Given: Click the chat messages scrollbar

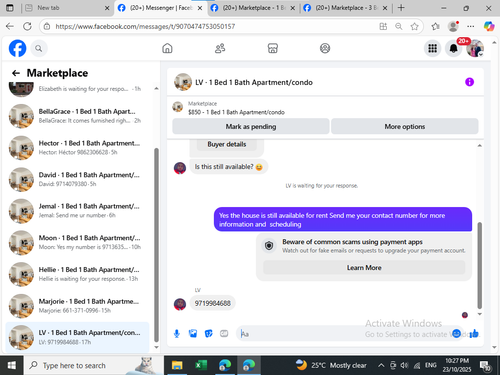Looking at the screenshot, I should pos(480,266).
